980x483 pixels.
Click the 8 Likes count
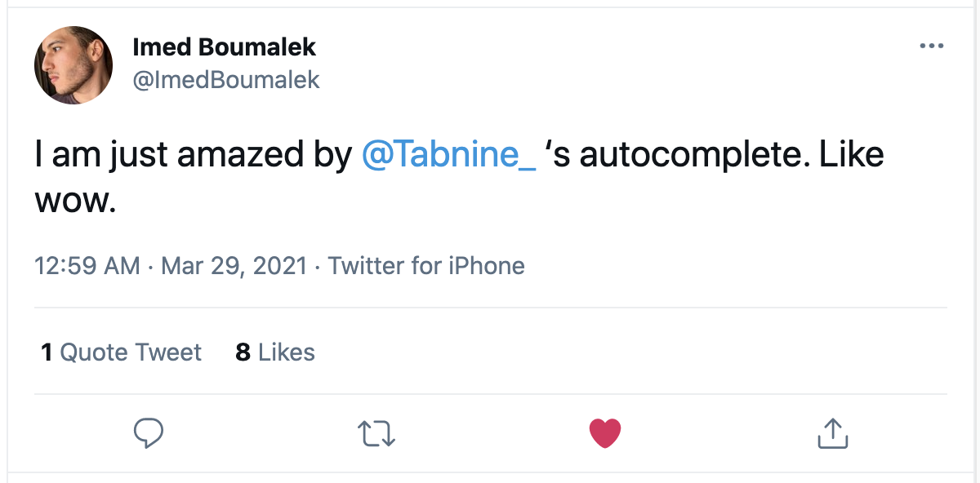[x=274, y=352]
